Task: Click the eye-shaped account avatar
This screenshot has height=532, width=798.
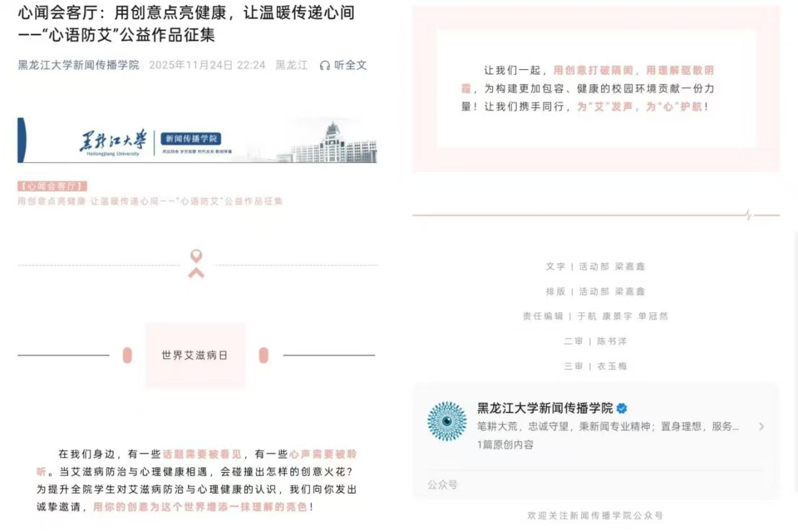Action: click(x=447, y=421)
